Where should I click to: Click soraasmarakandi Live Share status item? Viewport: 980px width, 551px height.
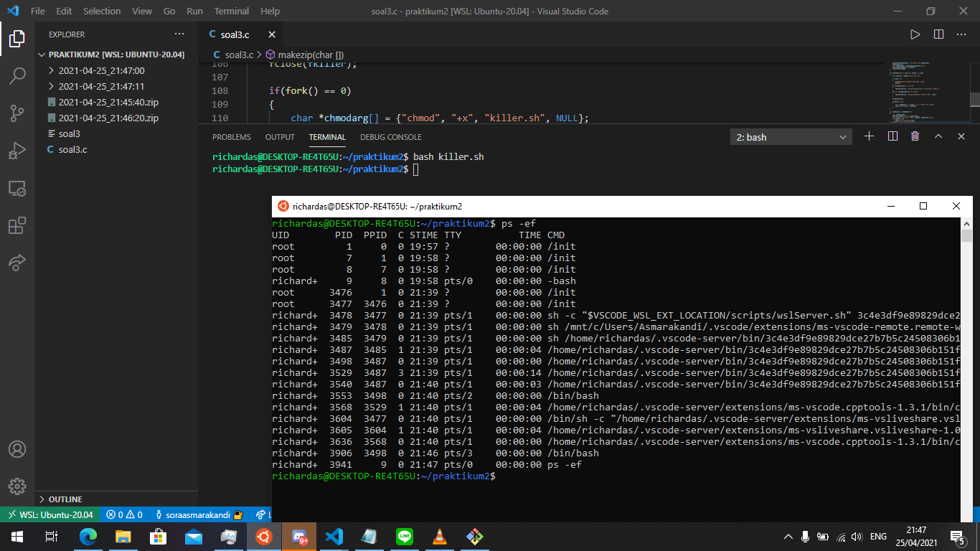pos(199,514)
